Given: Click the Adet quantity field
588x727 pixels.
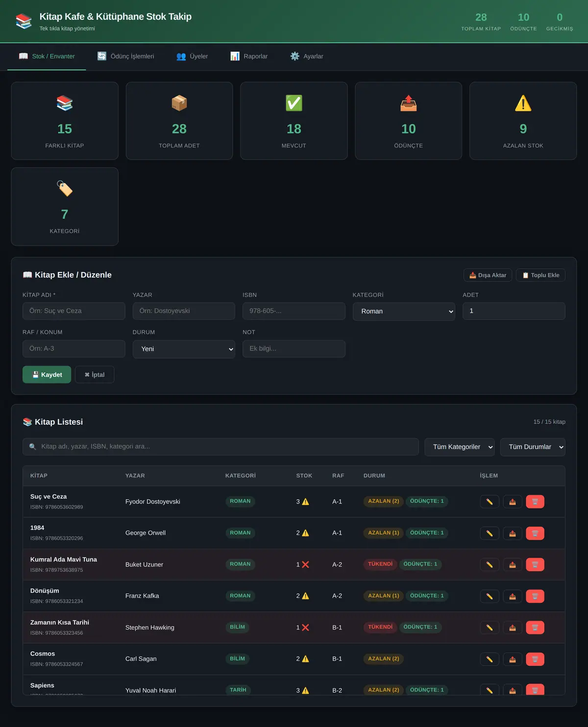Looking at the screenshot, I should click(x=514, y=311).
